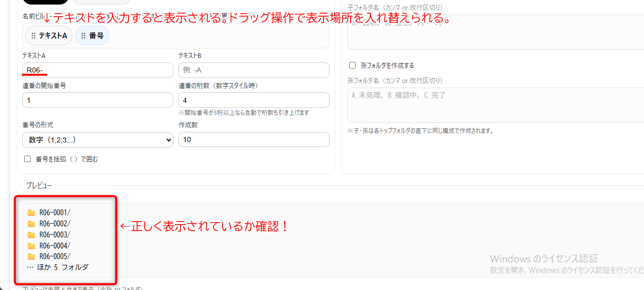Click the 連番の桁数 input showing 4

coord(253,100)
